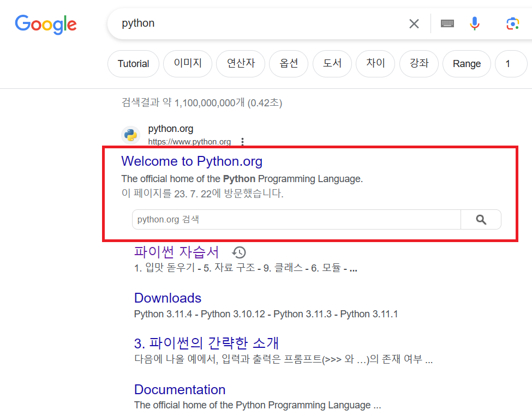Open the virtual keyboard input tool
Image resolution: width=532 pixels, height=416 pixels.
coord(447,23)
